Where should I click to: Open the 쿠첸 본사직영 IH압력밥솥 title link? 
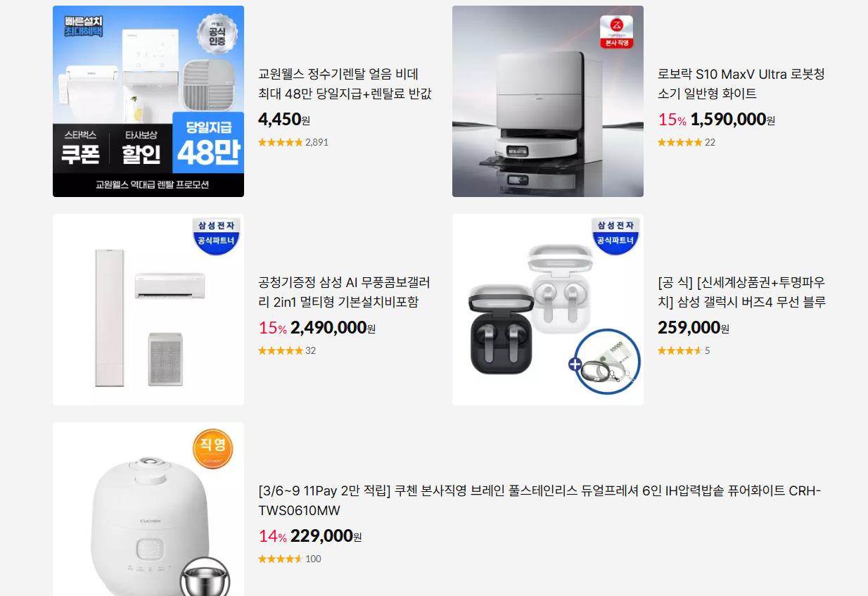pyautogui.click(x=540, y=500)
